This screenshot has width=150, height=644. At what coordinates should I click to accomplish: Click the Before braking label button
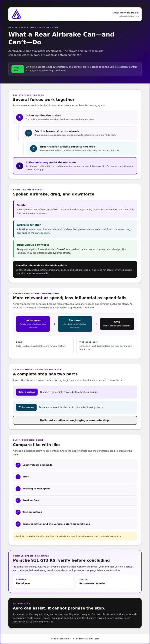pyautogui.click(x=27, y=392)
